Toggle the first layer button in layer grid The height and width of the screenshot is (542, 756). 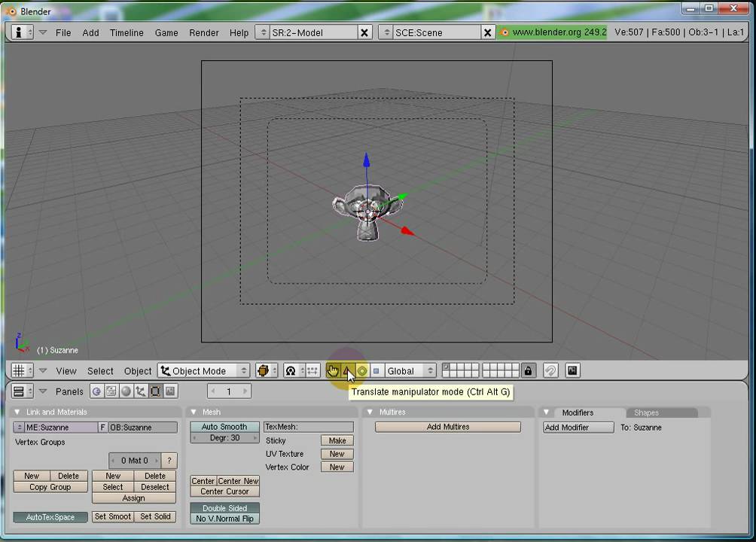[x=446, y=367]
